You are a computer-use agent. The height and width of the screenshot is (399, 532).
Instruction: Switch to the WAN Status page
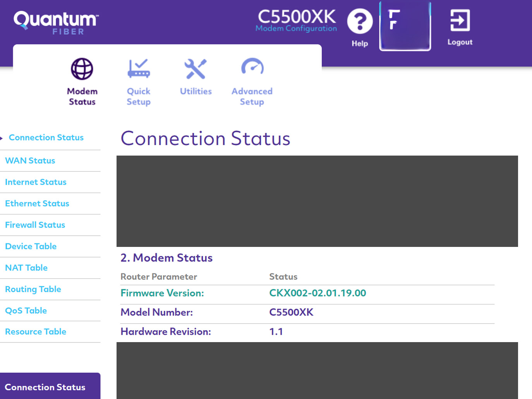(x=30, y=161)
